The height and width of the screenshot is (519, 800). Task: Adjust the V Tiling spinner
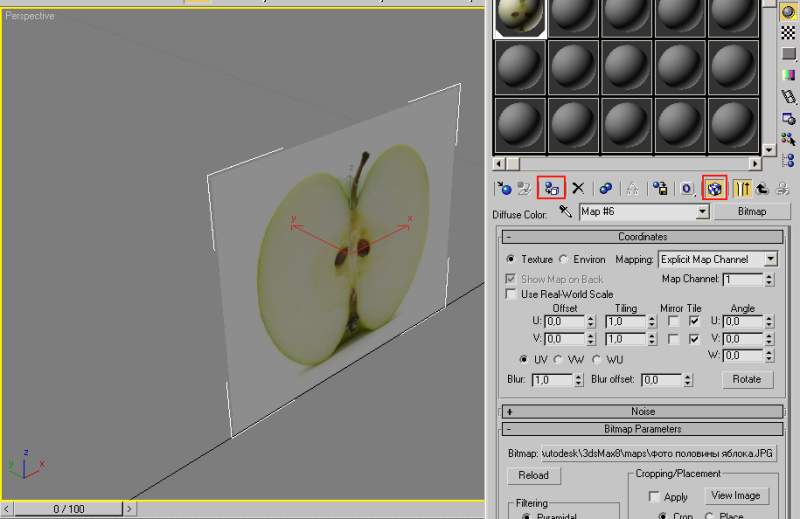point(652,339)
